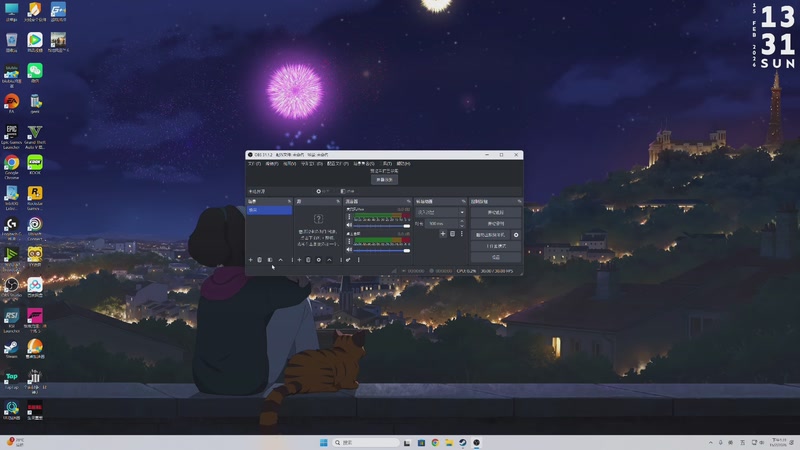This screenshot has width=800, height=450.
Task: Move the scene up using the Scenes arrow
Action: pos(281,260)
